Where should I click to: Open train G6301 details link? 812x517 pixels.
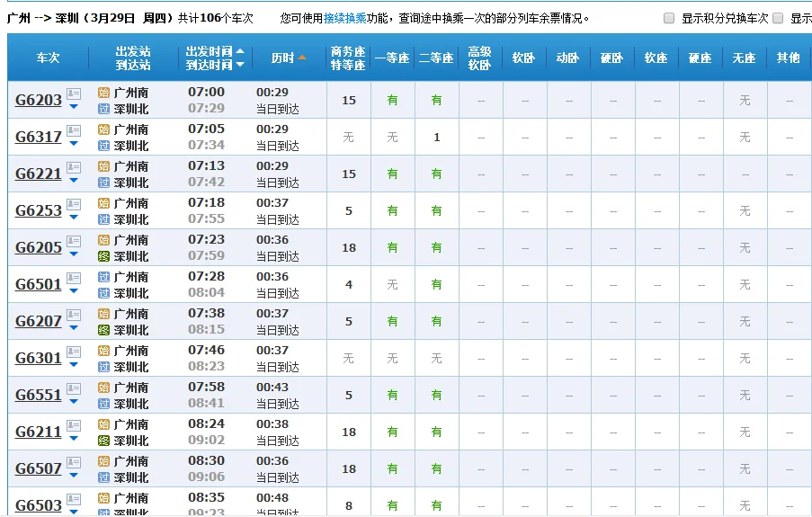point(39,358)
